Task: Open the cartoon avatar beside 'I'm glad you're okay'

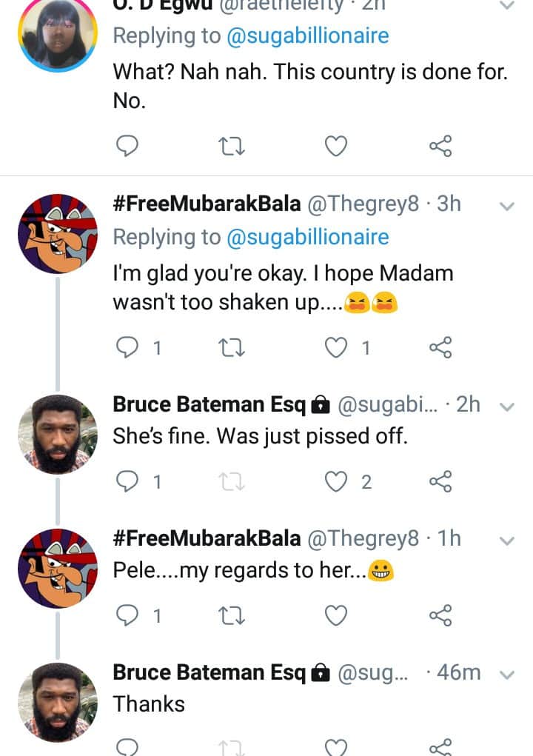Action: click(x=58, y=234)
